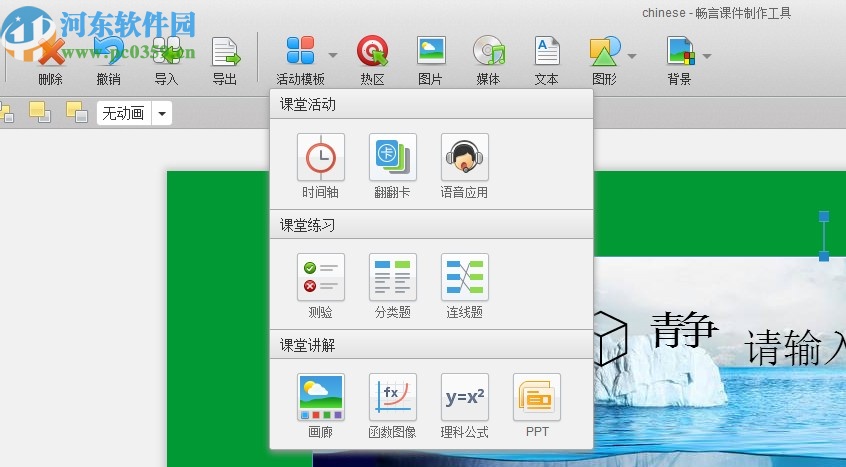Click the 撤销 undo icon
846x467 pixels.
point(108,51)
